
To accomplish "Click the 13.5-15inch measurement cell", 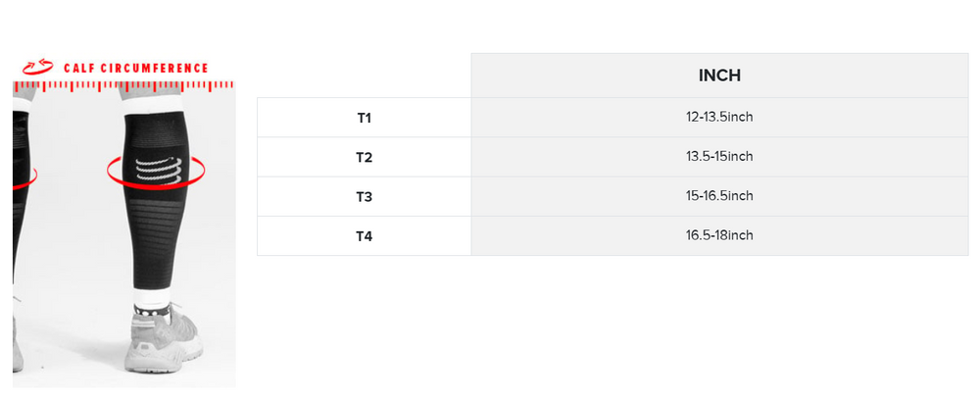I will pyautogui.click(x=719, y=157).
